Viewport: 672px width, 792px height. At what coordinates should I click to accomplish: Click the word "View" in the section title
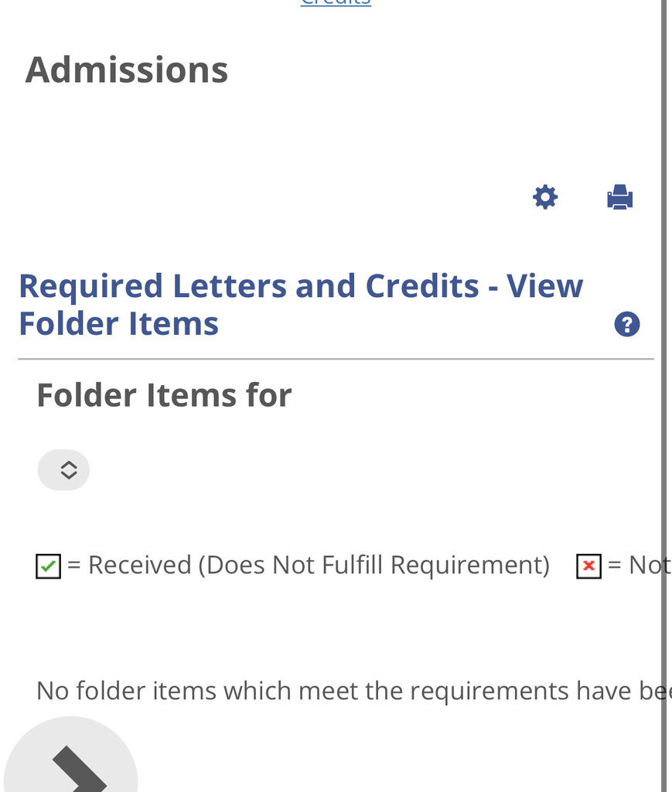[x=544, y=286]
